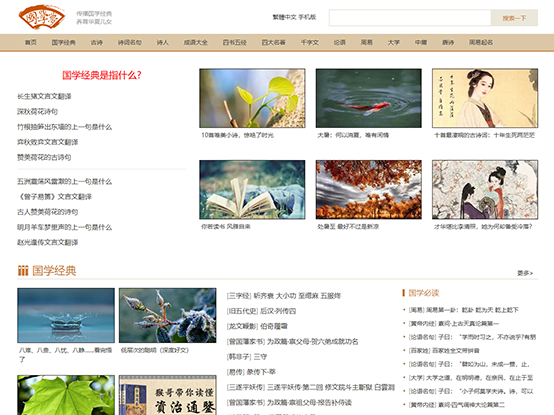Image resolution: width=554 pixels, height=415 pixels.
Task: Open 千字文 navigation item
Action: 310,42
